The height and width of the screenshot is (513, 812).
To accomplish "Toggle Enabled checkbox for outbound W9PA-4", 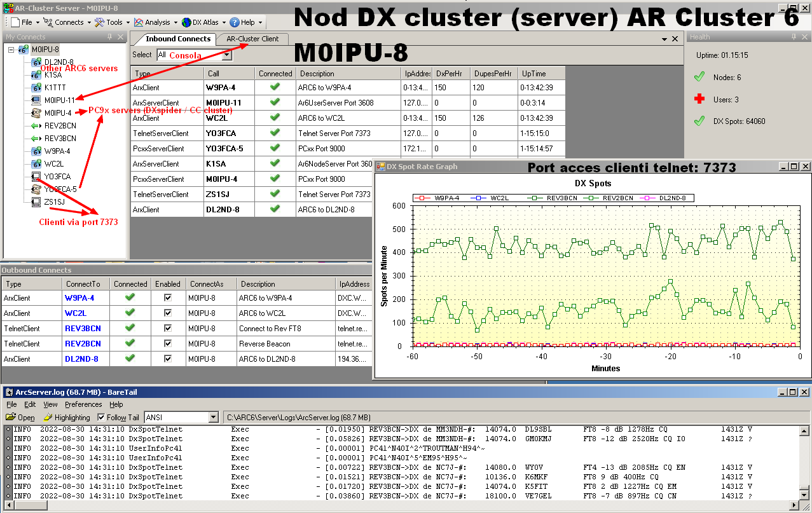I will [168, 298].
